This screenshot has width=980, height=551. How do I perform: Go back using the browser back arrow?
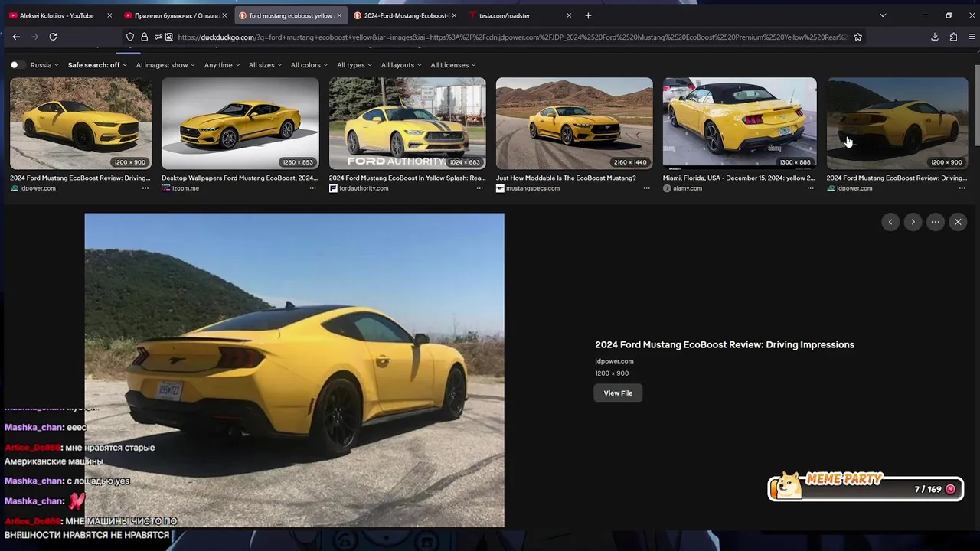click(x=16, y=37)
